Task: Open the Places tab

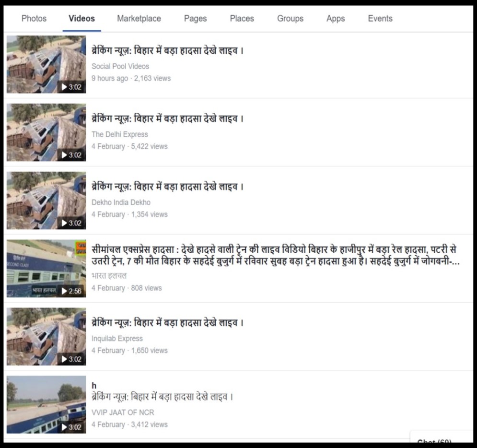Action: coord(242,19)
